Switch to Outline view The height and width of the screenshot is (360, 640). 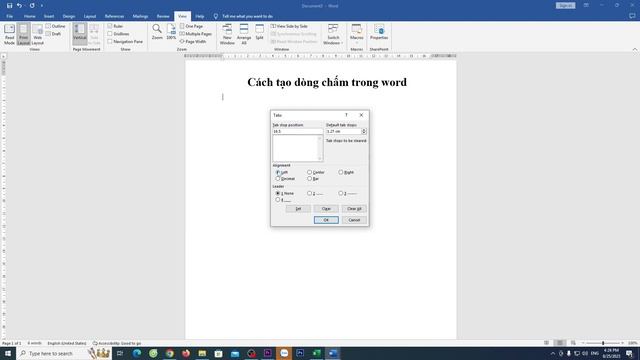(56, 26)
